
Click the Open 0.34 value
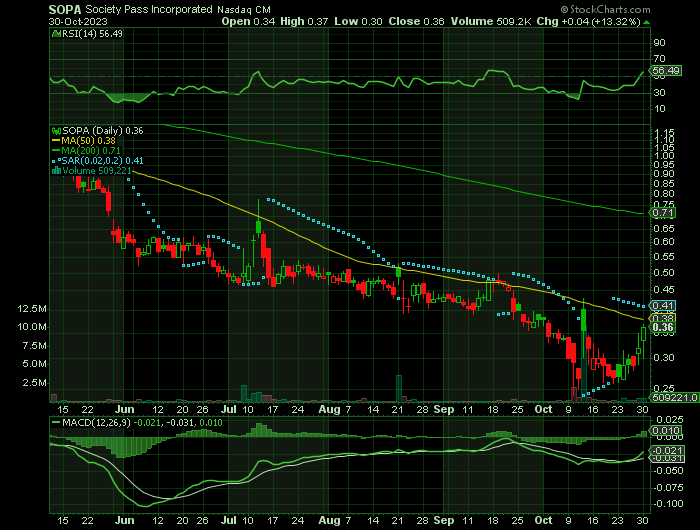[x=248, y=21]
